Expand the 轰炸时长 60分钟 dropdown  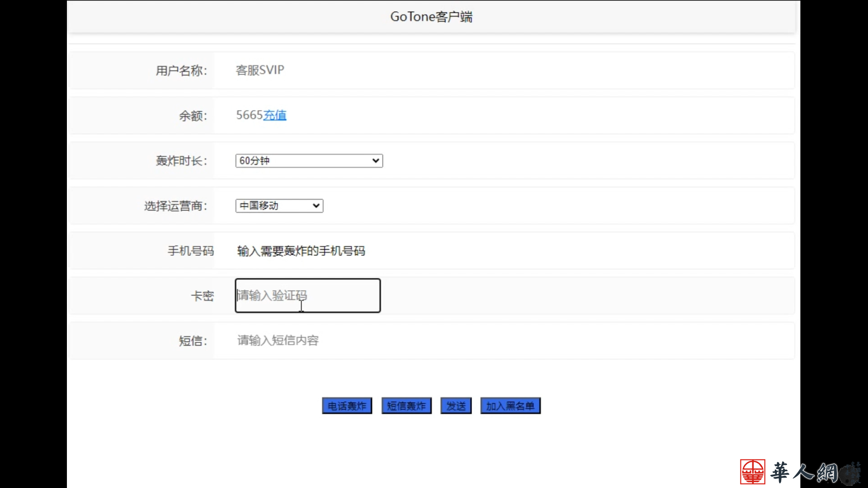(x=309, y=161)
